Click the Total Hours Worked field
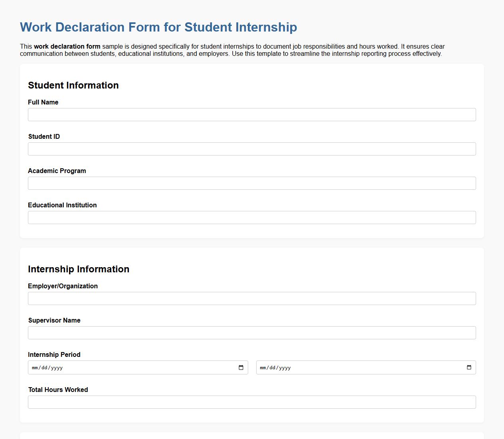The width and height of the screenshot is (504, 439). [x=252, y=402]
